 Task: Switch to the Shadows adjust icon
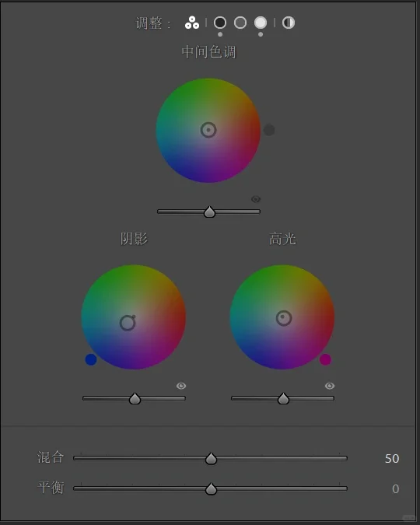[x=219, y=23]
